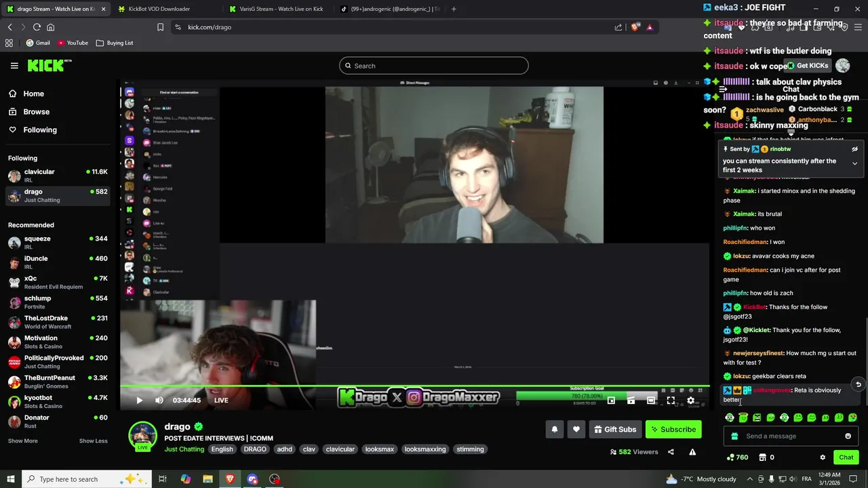
Task: Click the Just Chatting category link
Action: coord(184,449)
